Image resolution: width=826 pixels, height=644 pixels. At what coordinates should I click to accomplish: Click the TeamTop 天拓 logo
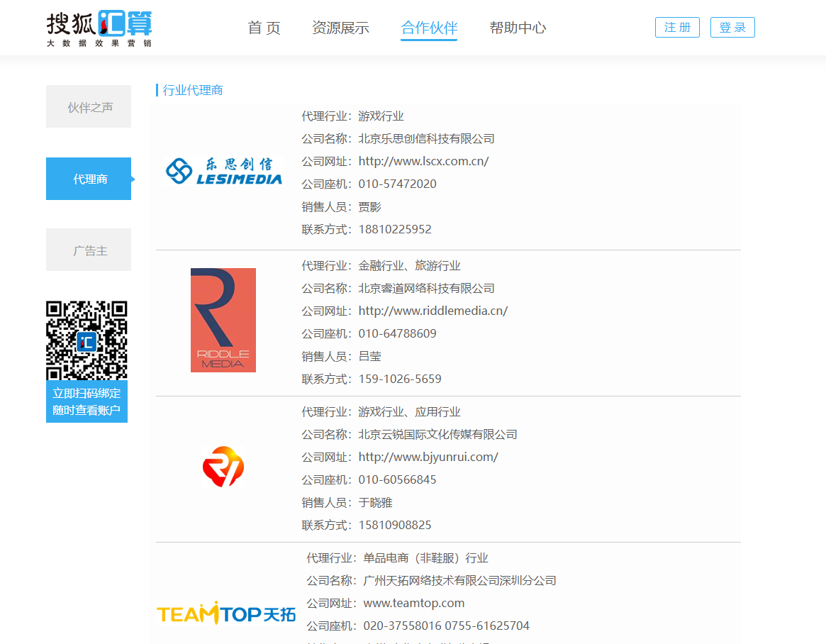click(x=226, y=614)
